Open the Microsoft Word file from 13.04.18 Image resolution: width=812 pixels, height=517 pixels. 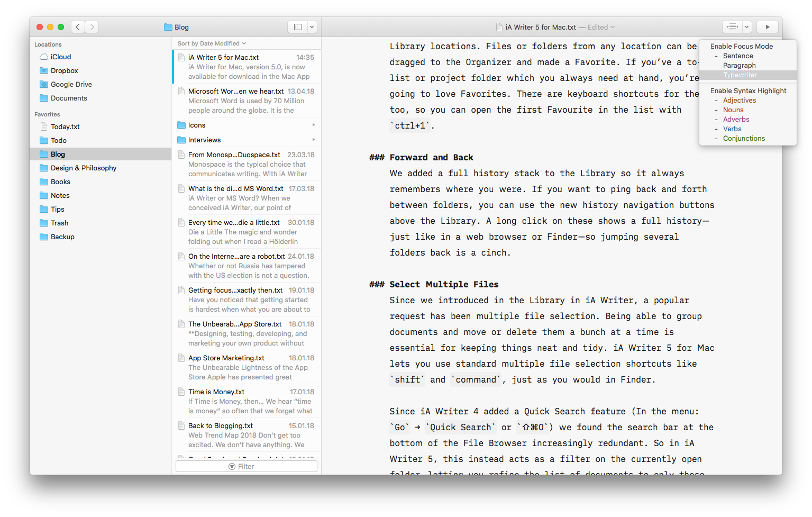pyautogui.click(x=247, y=101)
